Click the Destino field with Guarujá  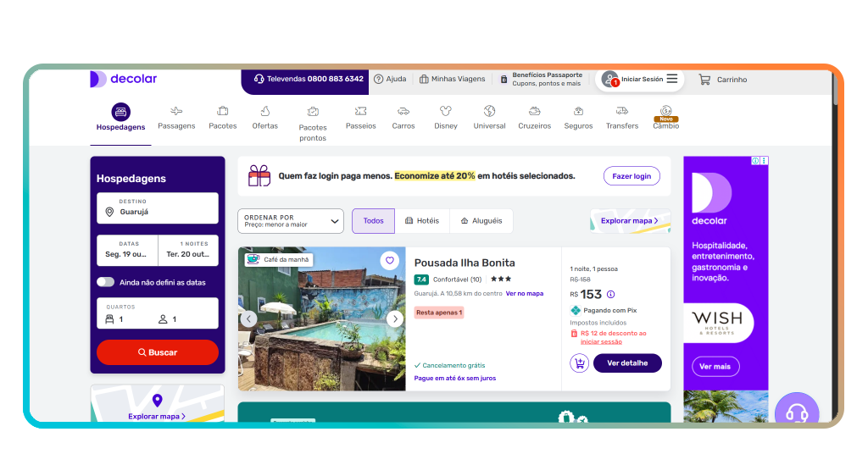(158, 208)
